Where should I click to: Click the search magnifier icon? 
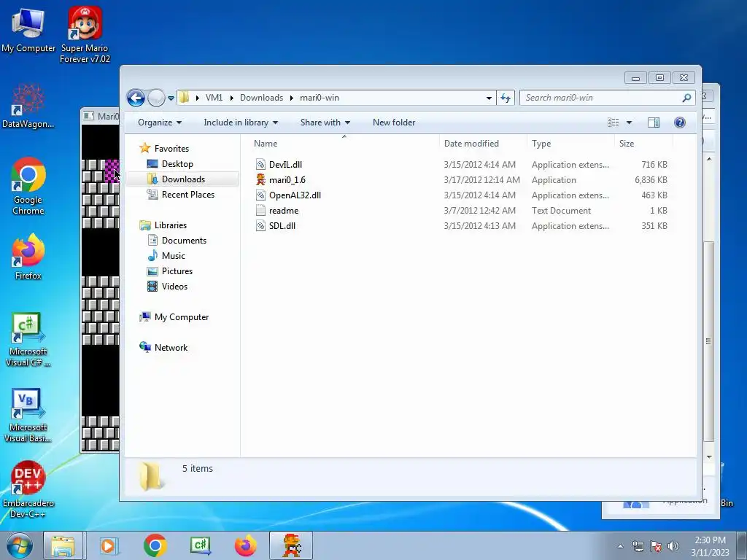click(686, 98)
